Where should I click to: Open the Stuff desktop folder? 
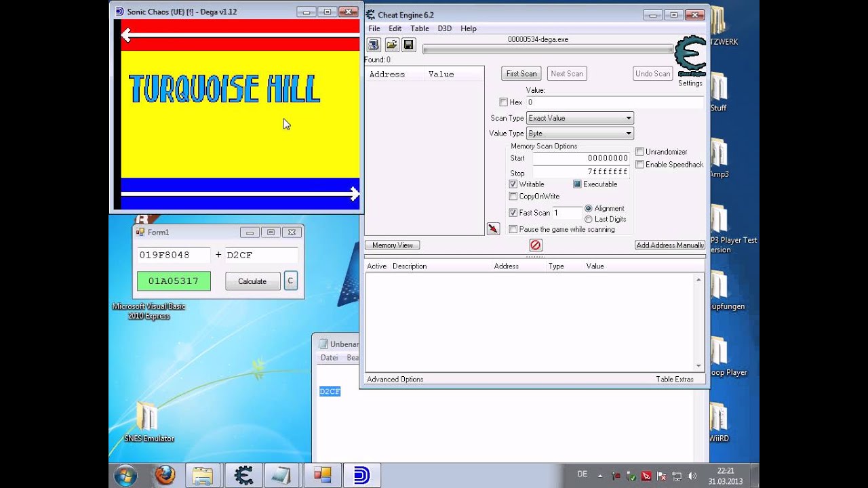point(718,91)
